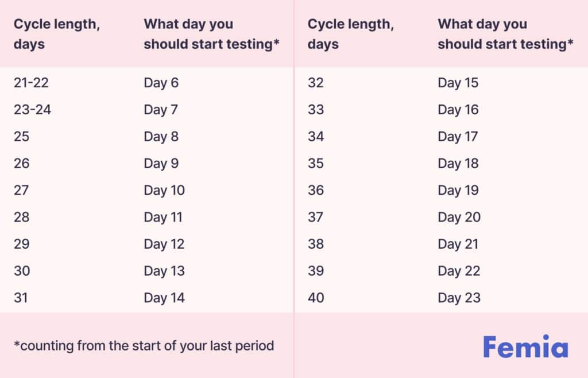Click the right "What day you should start testing" header

coord(505,34)
